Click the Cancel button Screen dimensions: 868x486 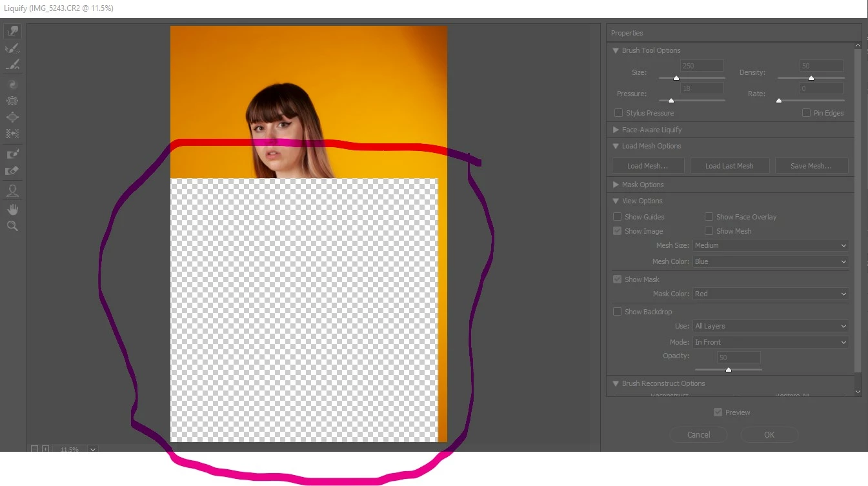(698, 434)
